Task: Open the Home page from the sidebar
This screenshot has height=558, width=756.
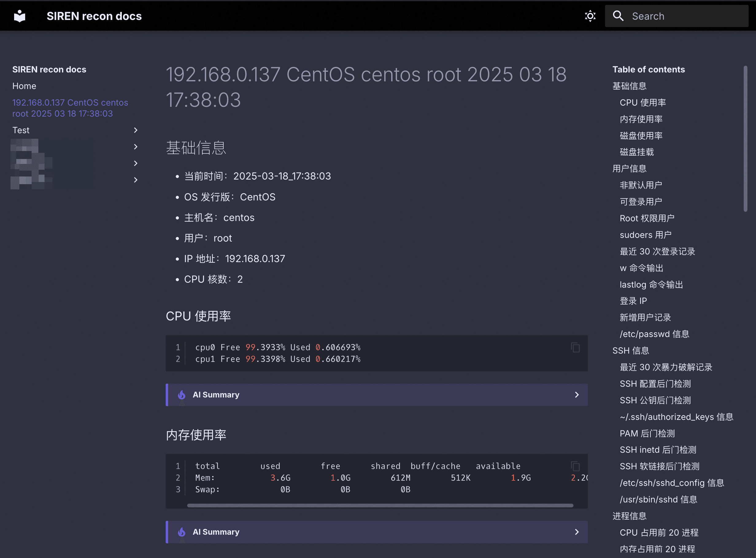Action: (x=24, y=86)
